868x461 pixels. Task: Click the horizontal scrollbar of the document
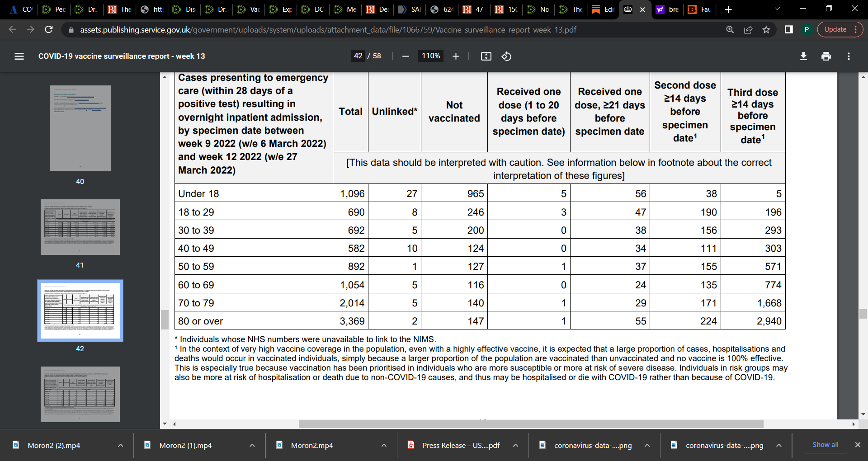coord(531,424)
